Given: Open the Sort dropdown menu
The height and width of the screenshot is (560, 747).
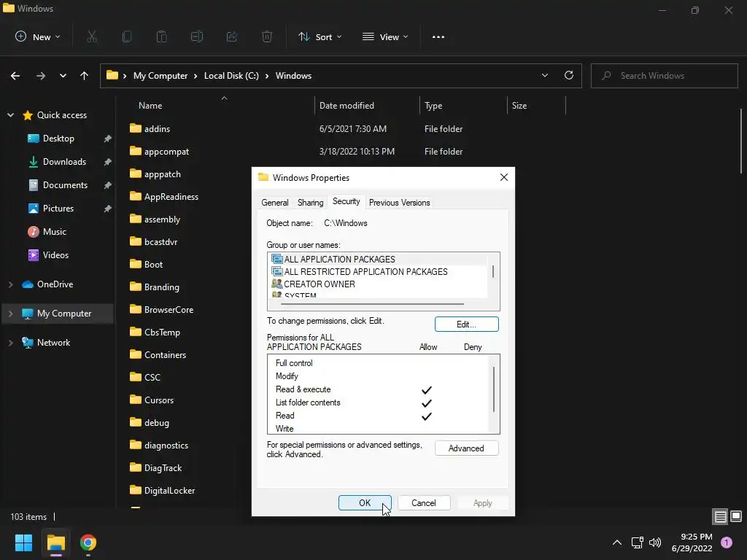Looking at the screenshot, I should coord(320,36).
